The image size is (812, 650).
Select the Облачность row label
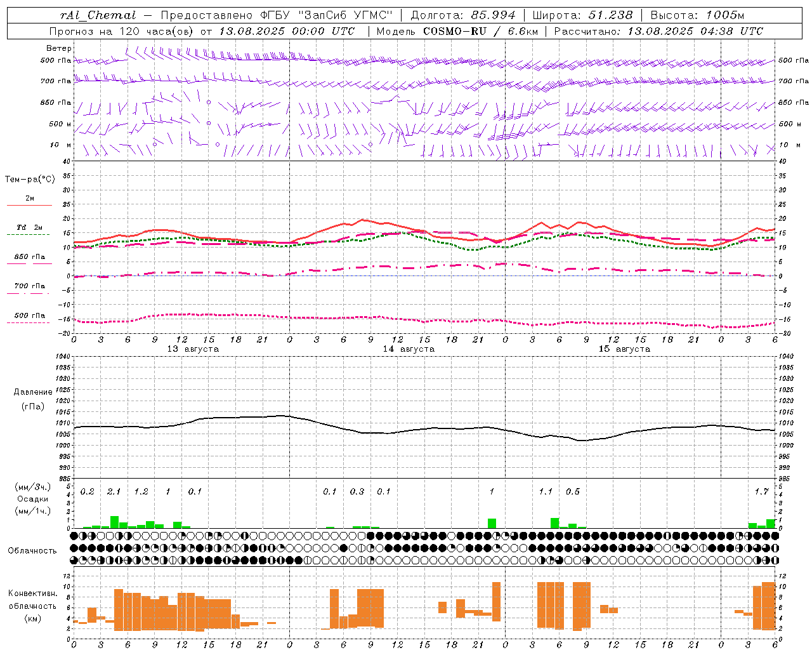click(32, 551)
